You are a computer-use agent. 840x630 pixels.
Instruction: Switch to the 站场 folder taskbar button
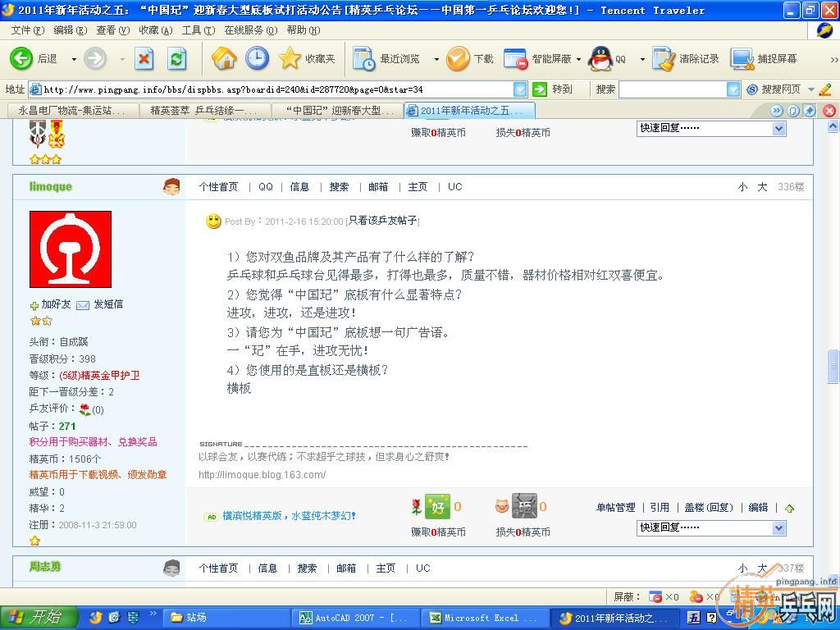226,618
